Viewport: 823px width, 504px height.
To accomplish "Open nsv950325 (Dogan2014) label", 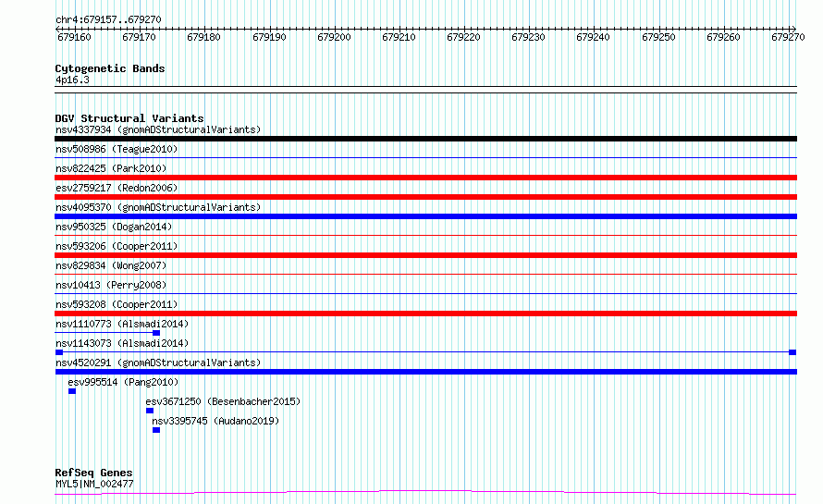I will 114,227.
